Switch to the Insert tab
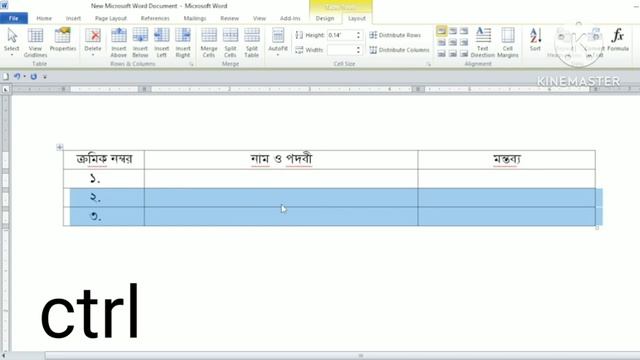The image size is (640, 360). point(73,18)
